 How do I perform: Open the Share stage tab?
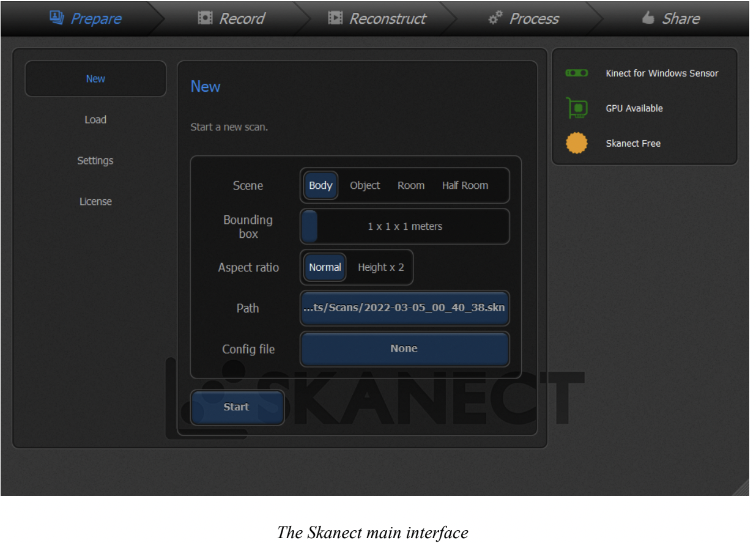tap(670, 18)
